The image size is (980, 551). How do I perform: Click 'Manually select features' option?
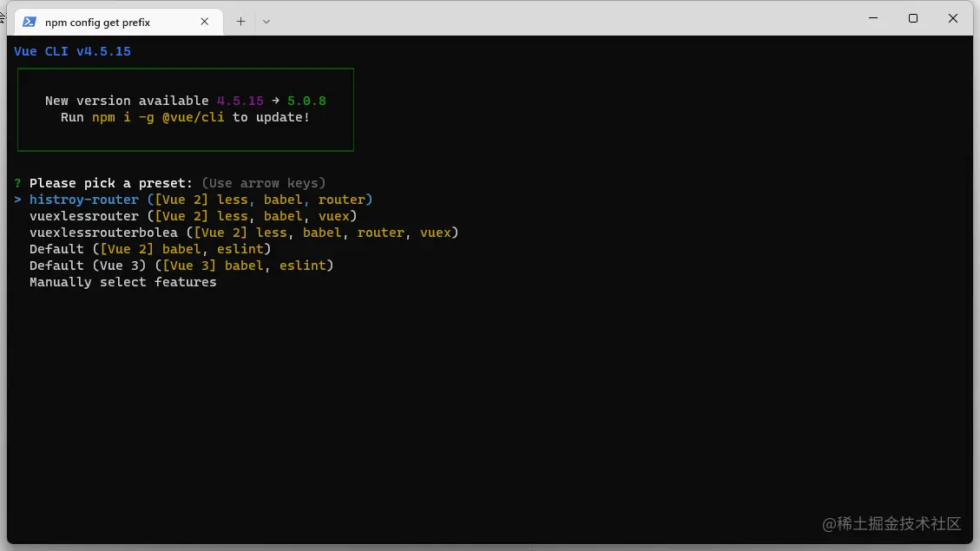[123, 282]
